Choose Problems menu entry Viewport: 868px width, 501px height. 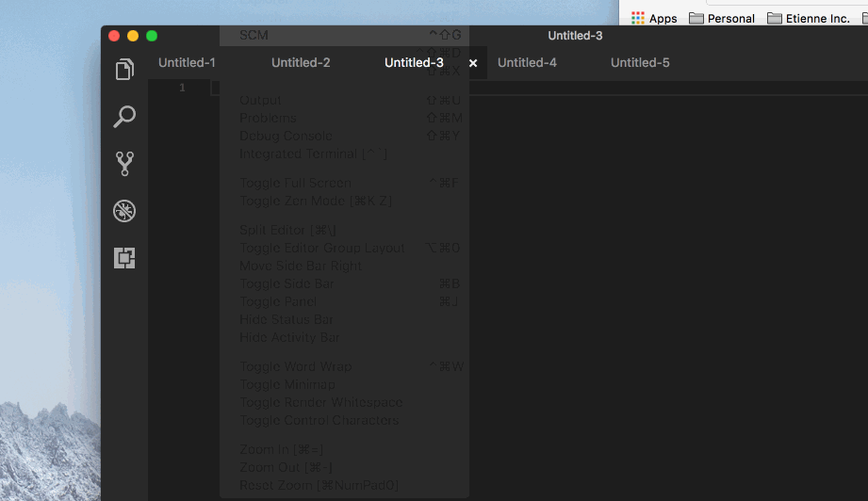[x=344, y=118]
